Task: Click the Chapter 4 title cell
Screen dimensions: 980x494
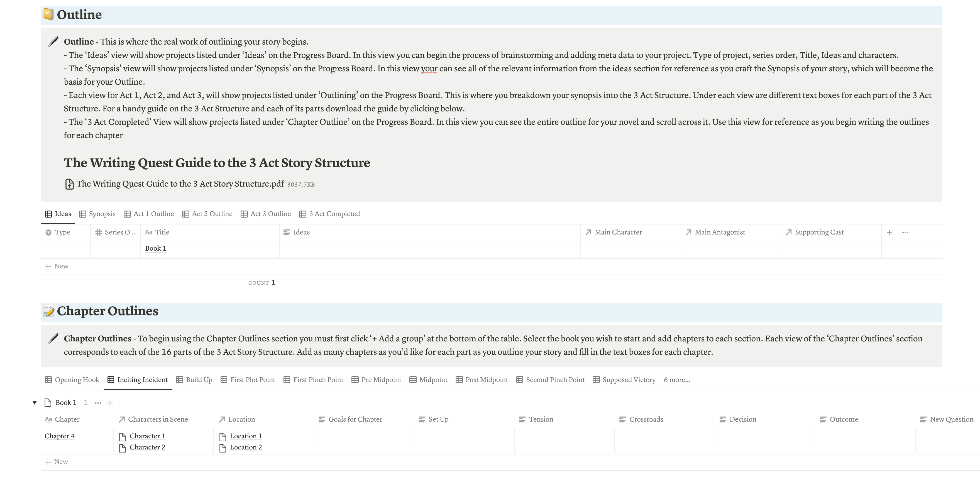Action: (59, 436)
